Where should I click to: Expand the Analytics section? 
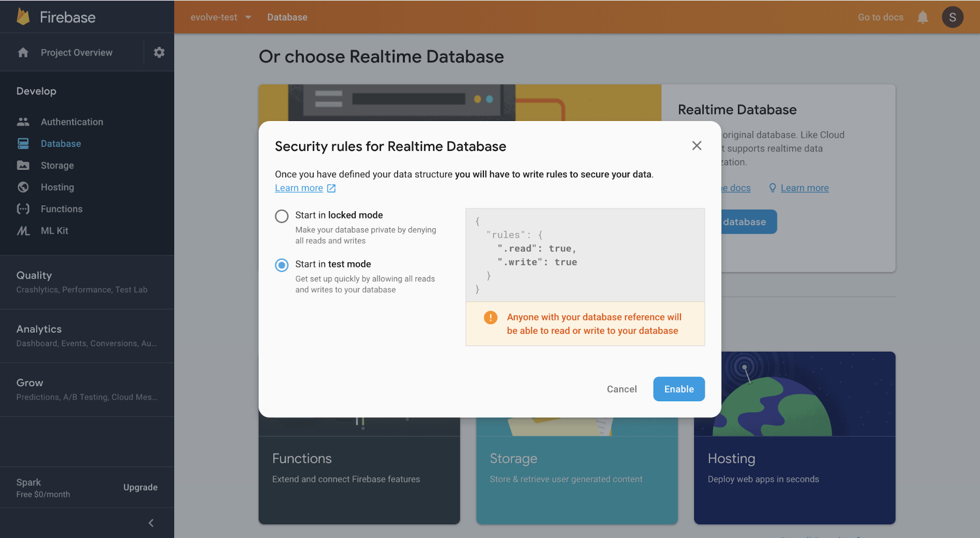(87, 336)
